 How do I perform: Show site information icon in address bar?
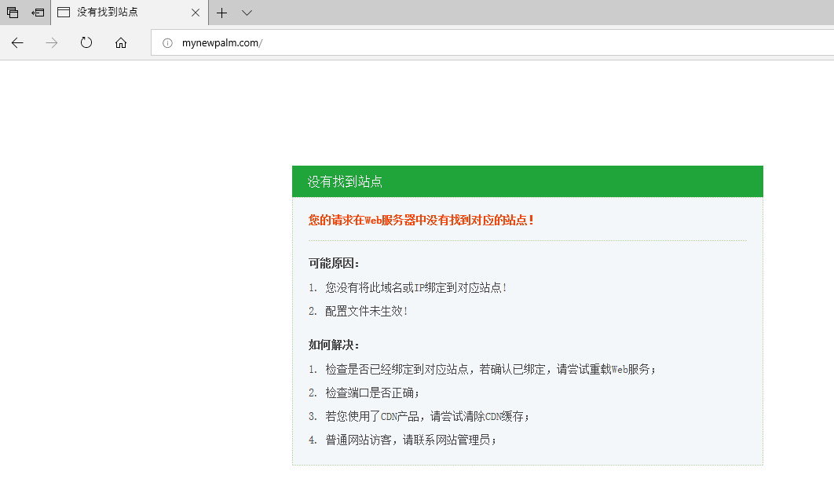tap(167, 43)
